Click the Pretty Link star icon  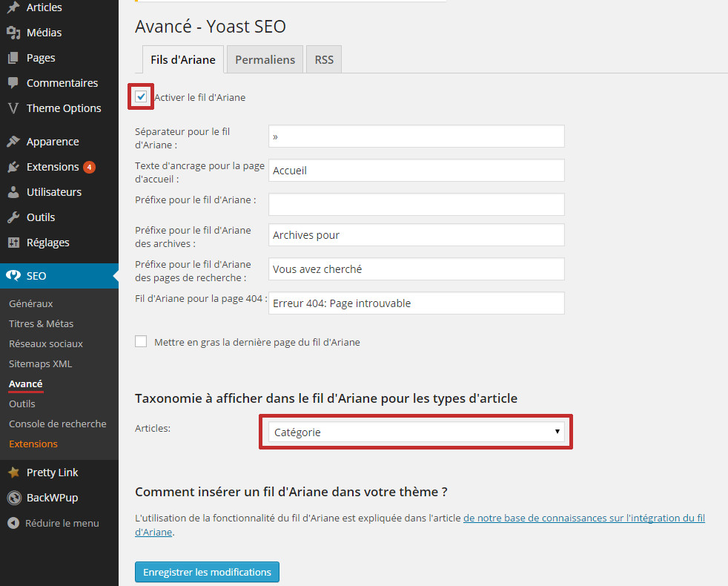13,473
